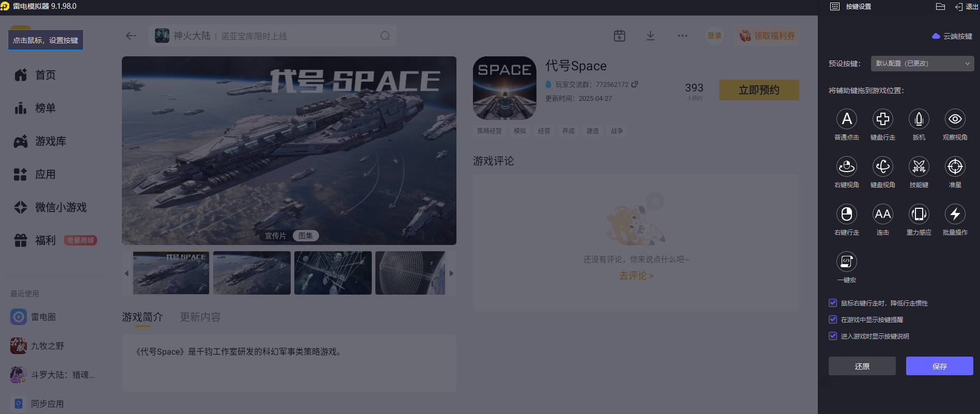This screenshot has width=980, height=414.
Task: Copy the player group number
Action: click(x=635, y=84)
